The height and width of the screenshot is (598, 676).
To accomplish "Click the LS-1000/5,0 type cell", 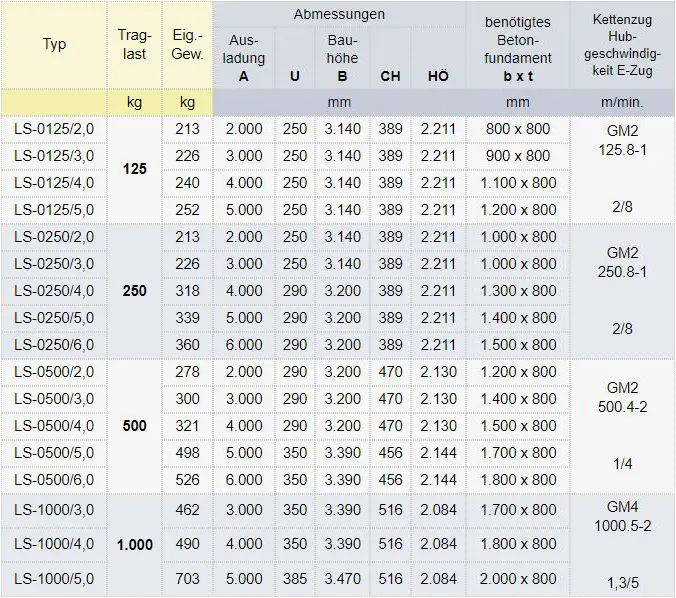I will [55, 578].
